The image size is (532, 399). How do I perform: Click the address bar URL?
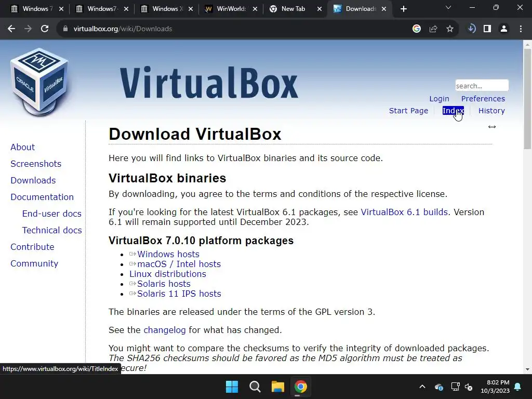(123, 29)
